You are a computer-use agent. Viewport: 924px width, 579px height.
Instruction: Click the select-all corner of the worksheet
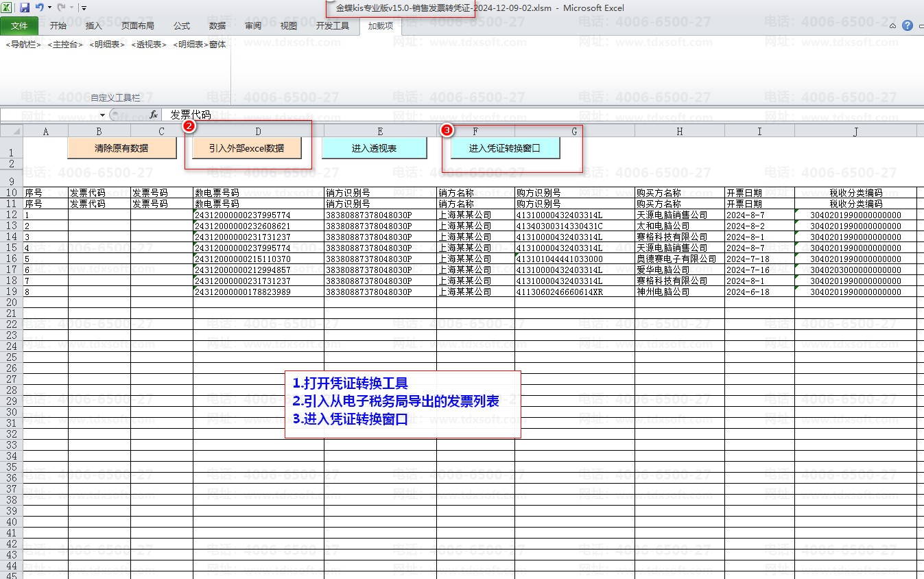tap(11, 131)
